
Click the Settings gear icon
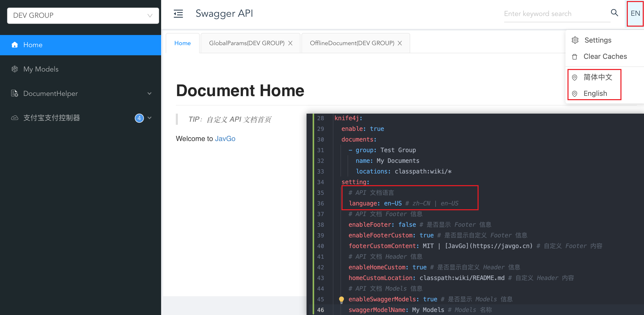coord(575,40)
